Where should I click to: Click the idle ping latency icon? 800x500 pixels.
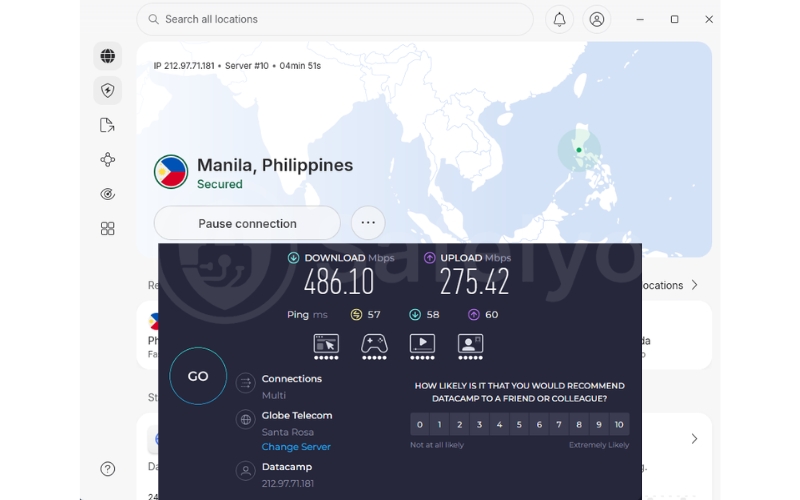point(356,315)
